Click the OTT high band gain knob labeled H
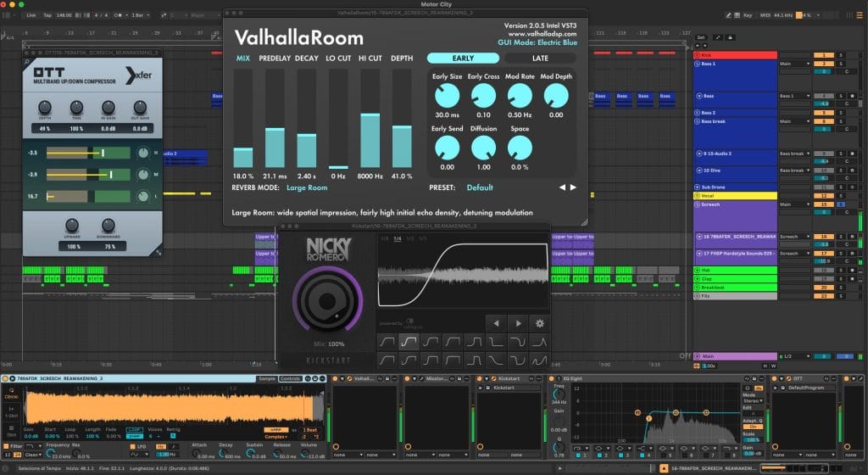Image resolution: width=868 pixels, height=475 pixels. click(142, 153)
